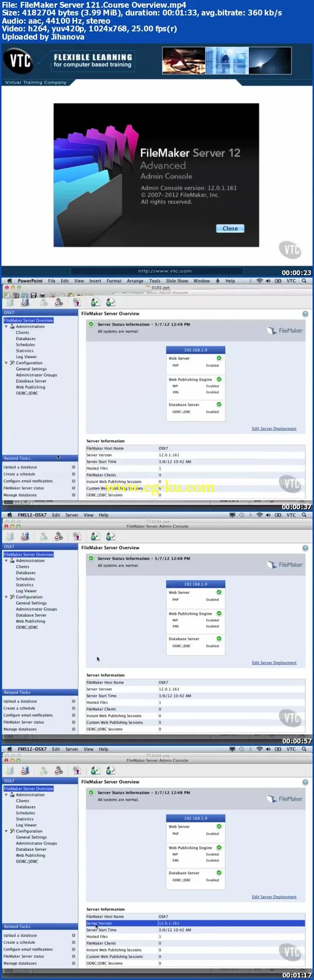Collapse the Configuration tree node, 00:00:37 frame
Screen dimensions: 314x980
pos(6,363)
